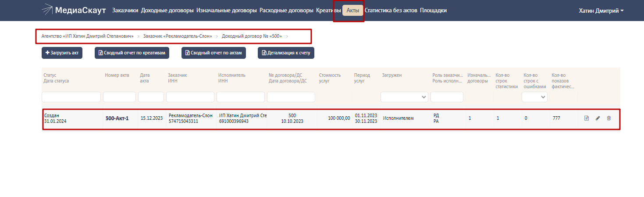Focus the Заказчик ИНН filter field

pyautogui.click(x=190, y=97)
